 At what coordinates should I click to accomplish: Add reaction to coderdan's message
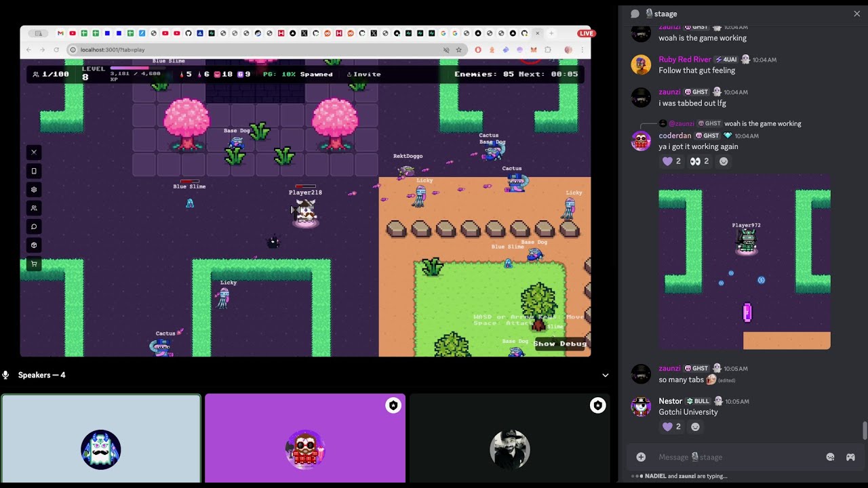[724, 161]
